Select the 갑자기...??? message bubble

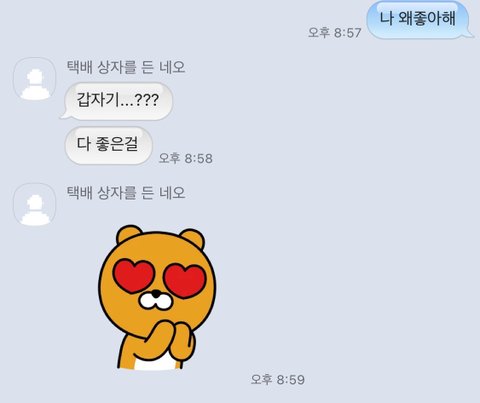click(119, 101)
